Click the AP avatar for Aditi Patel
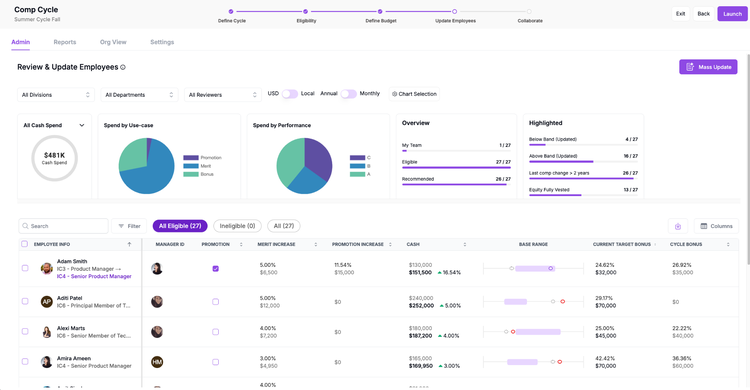This screenshot has height=390, width=750. 46,301
